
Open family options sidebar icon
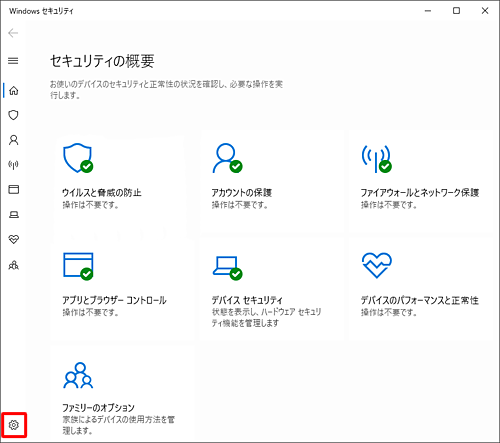click(13, 265)
